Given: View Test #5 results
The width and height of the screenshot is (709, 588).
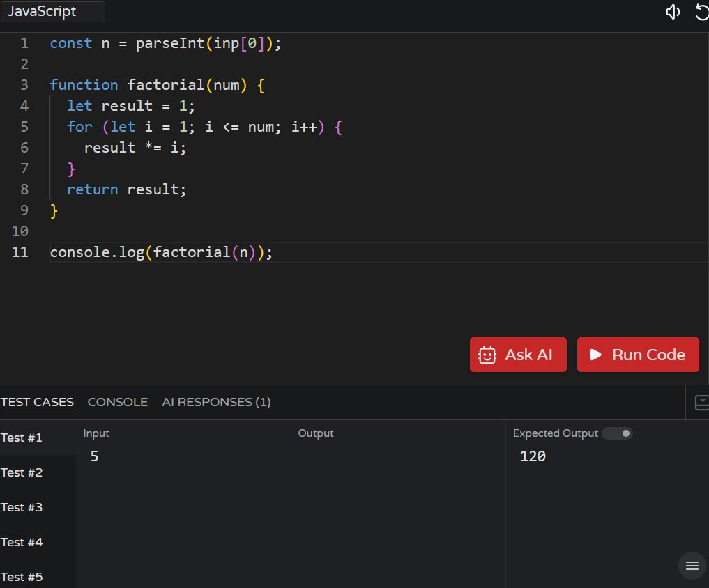Looking at the screenshot, I should 22,577.
